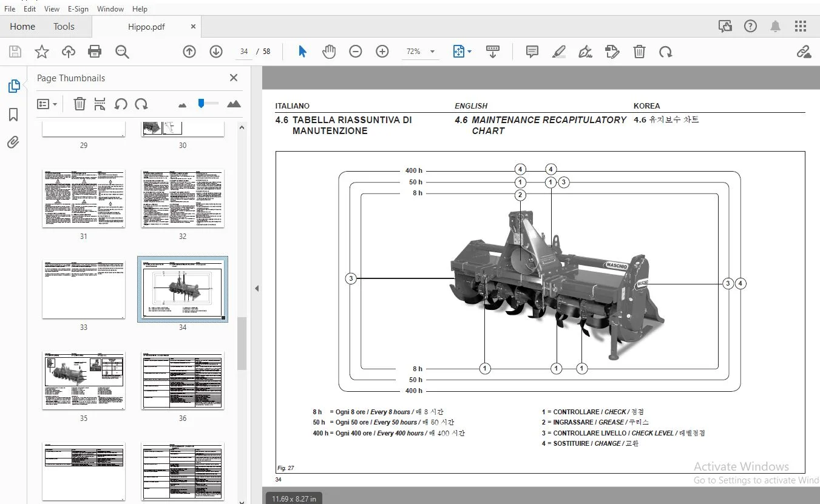The width and height of the screenshot is (820, 504).
Task: Reduce thumbnail size small mountain icon
Action: coord(183,105)
